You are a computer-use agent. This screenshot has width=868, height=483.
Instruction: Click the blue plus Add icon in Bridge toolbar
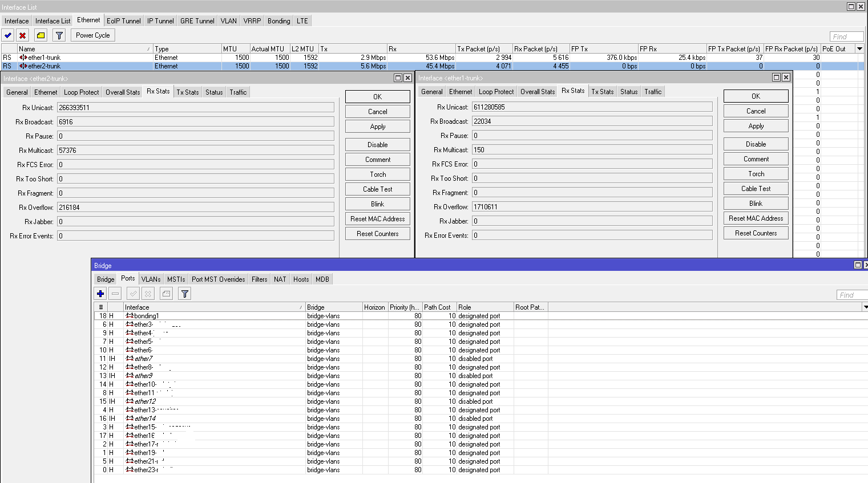click(x=100, y=294)
